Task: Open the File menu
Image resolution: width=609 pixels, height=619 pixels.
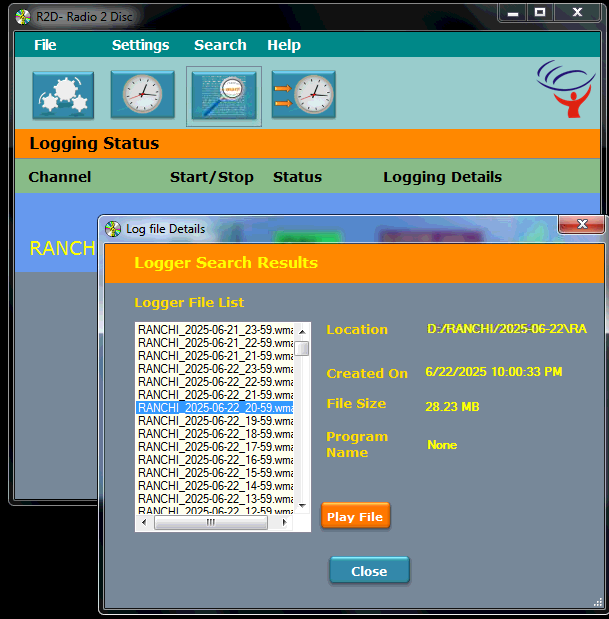Action: tap(45, 45)
